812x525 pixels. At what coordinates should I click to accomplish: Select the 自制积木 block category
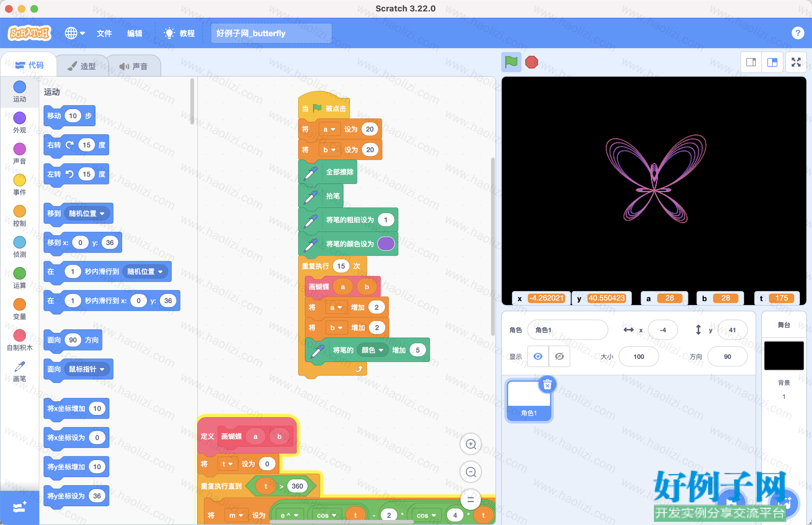[19, 340]
